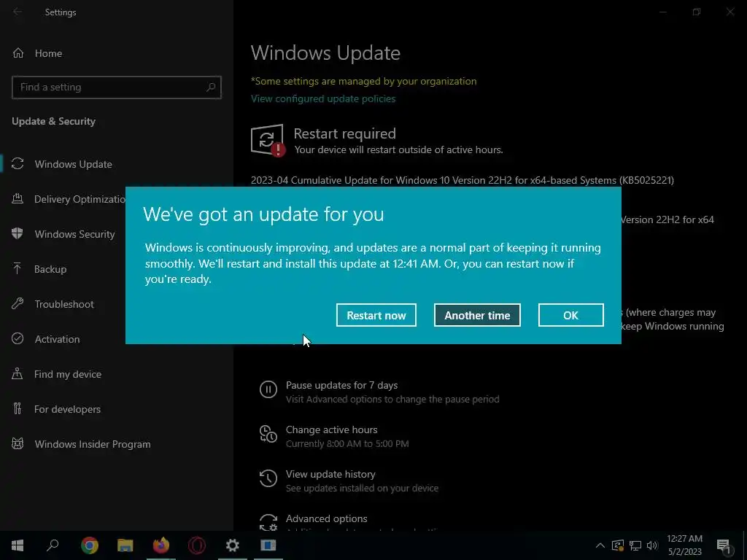Open Activation page
747x560 pixels.
point(57,339)
